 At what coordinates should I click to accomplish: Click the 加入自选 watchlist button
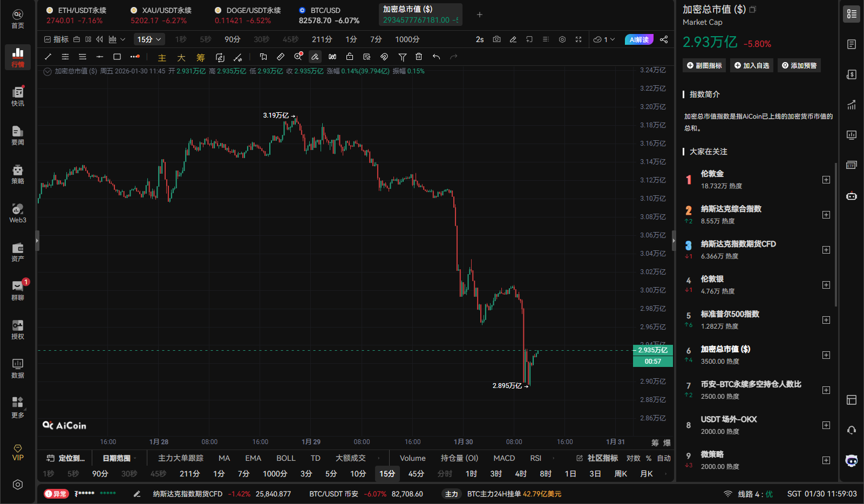tap(751, 65)
